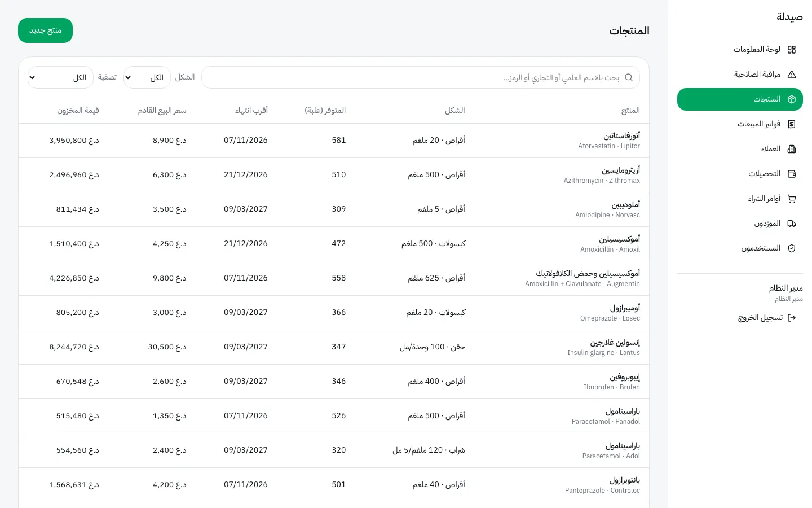
Task: Select فواتير المبيعات in sidebar
Action: coord(740,124)
